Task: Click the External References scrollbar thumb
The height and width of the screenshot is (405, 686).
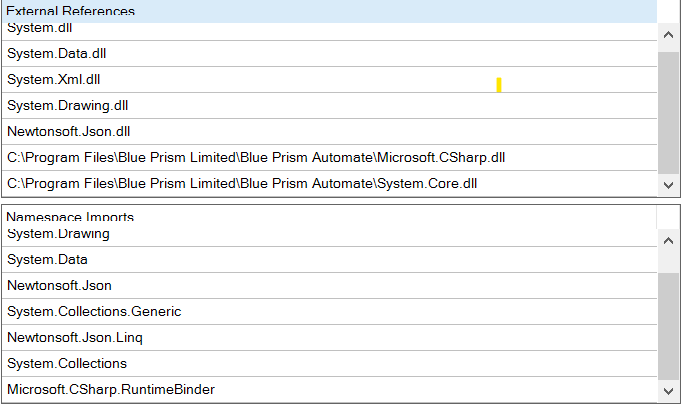Action: (668, 113)
